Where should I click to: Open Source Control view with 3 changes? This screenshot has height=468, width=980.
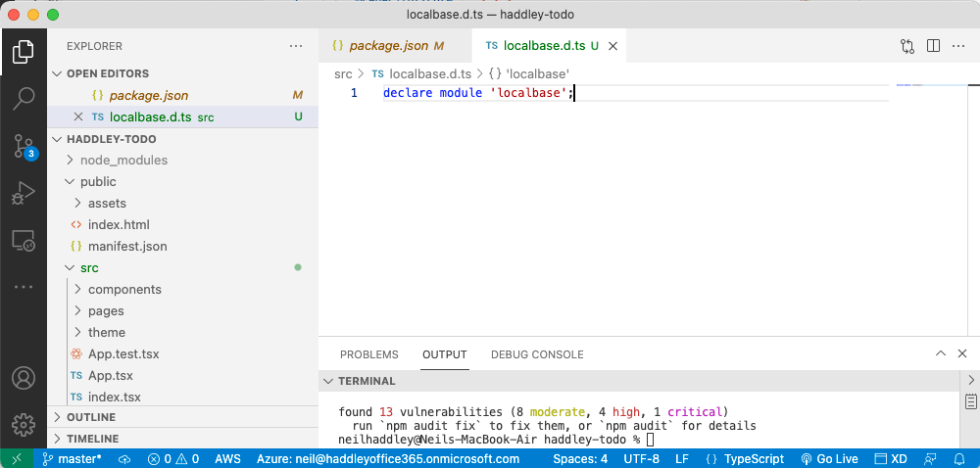pyautogui.click(x=24, y=146)
